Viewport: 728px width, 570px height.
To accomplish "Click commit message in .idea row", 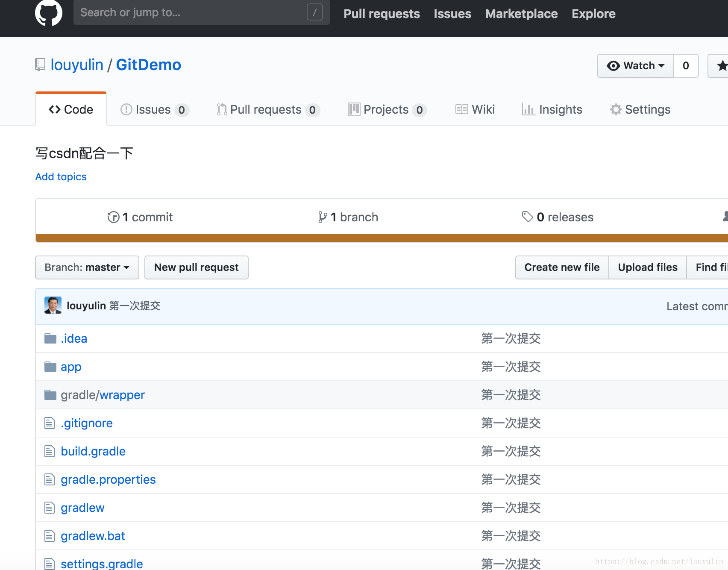I will pos(511,338).
